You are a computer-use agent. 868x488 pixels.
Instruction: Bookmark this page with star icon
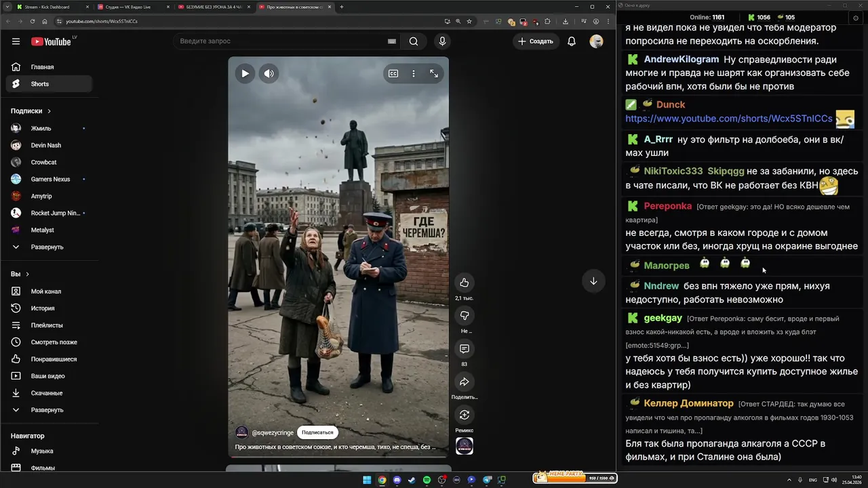469,21
